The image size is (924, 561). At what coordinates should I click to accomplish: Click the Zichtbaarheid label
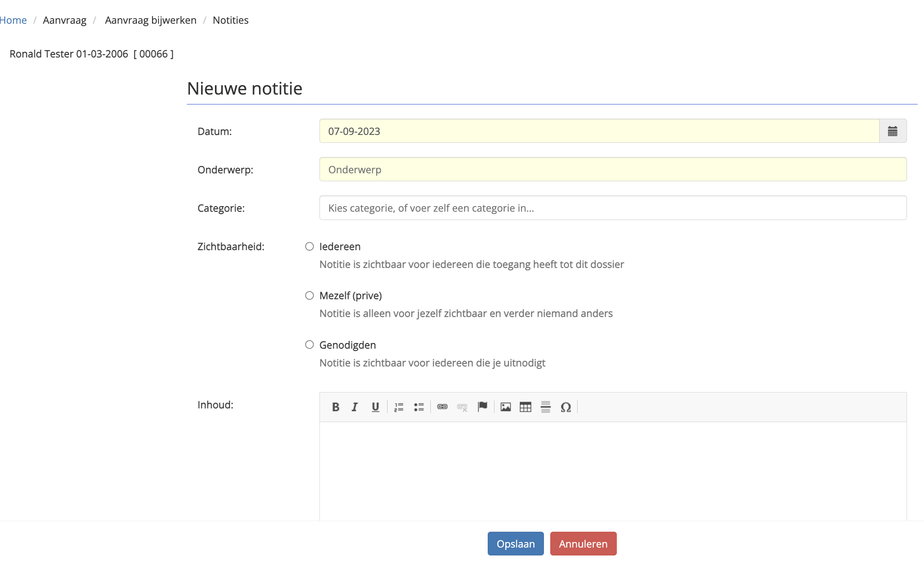[231, 246]
